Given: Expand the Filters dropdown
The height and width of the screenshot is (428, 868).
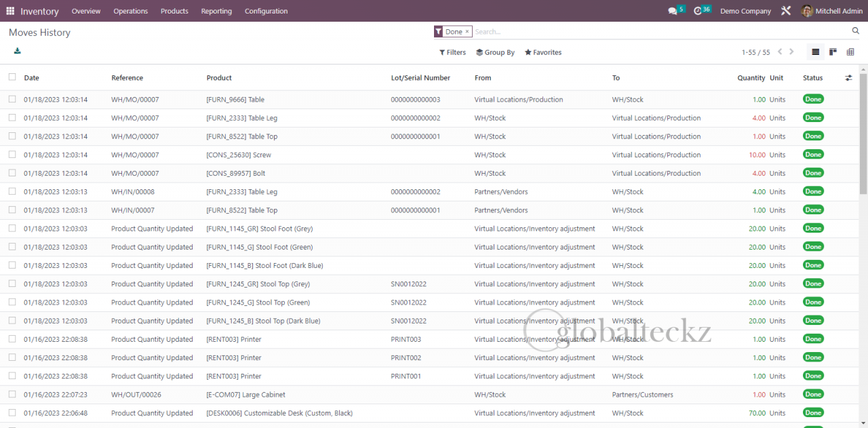Looking at the screenshot, I should click(452, 52).
